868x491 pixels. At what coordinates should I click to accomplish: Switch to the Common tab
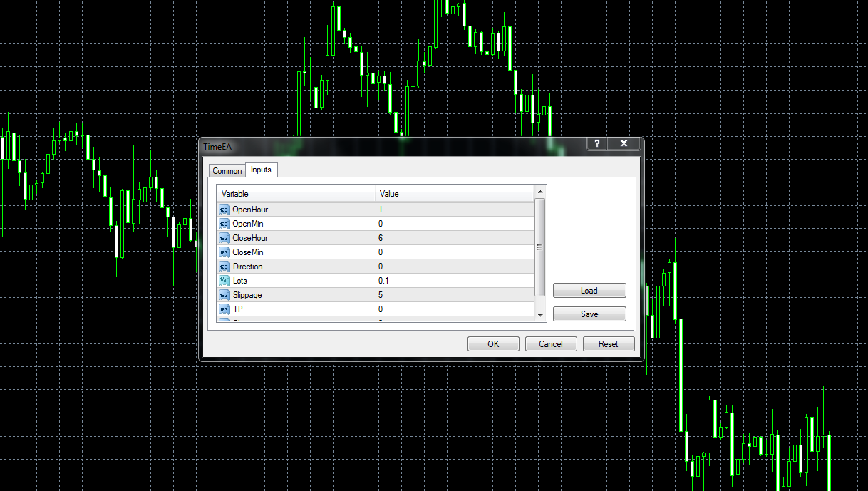pyautogui.click(x=227, y=171)
